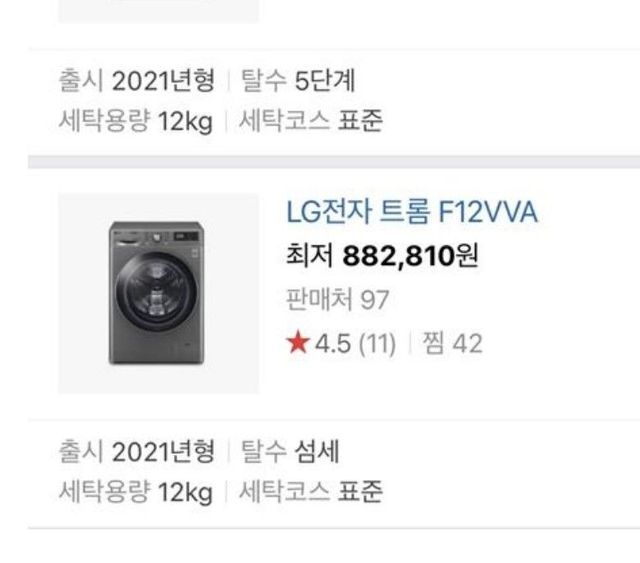This screenshot has height=563, width=640.
Task: Tap the partially visible thumbnail at top
Action: 158,11
